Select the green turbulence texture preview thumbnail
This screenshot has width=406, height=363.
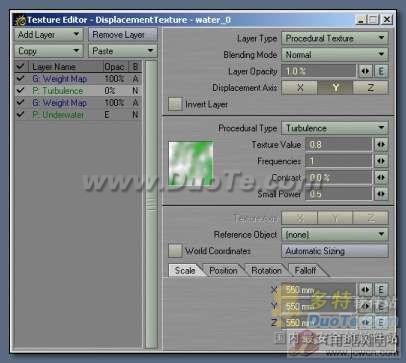(191, 163)
